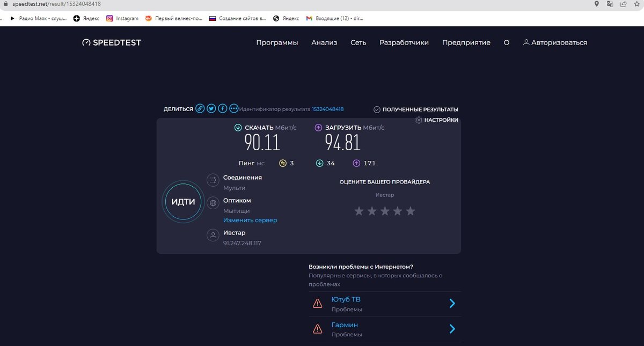
Task: Open the Анализ menu
Action: point(324,42)
